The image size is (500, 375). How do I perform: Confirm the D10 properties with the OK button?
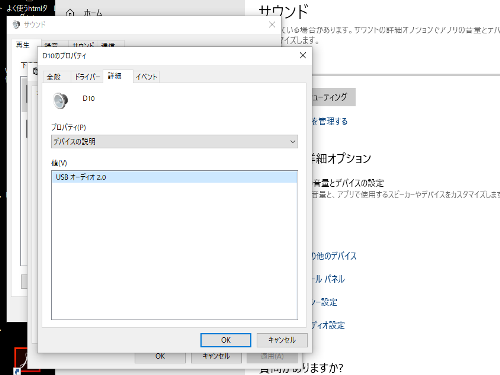226,340
